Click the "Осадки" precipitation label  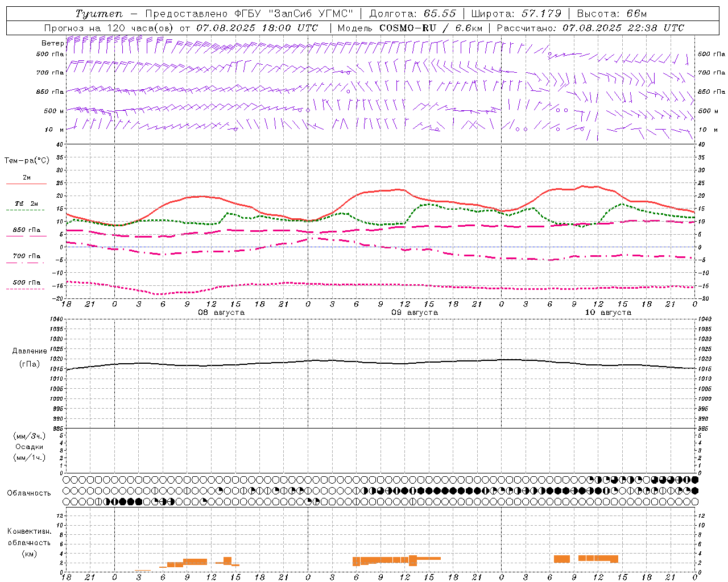point(30,447)
